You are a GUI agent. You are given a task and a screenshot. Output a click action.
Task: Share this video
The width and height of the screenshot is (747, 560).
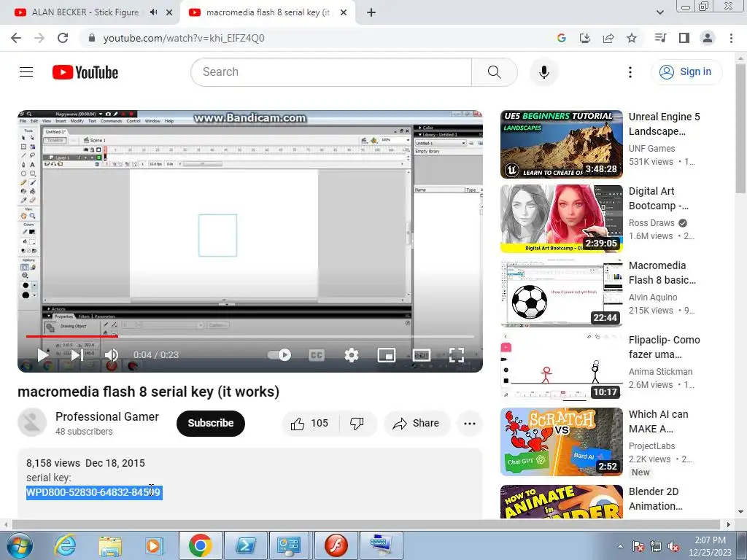417,424
